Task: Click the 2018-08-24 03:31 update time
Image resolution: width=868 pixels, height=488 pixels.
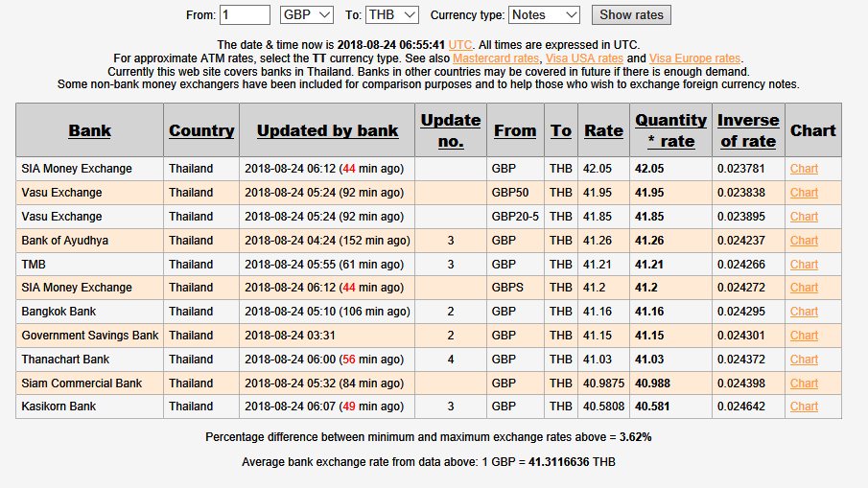Action: pos(290,336)
